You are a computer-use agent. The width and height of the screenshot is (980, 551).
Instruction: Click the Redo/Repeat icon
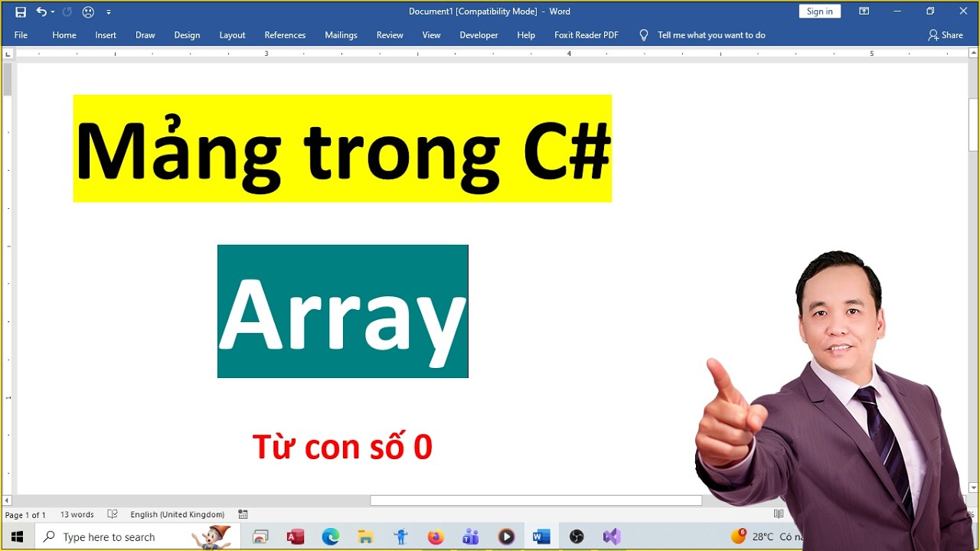pyautogui.click(x=67, y=11)
